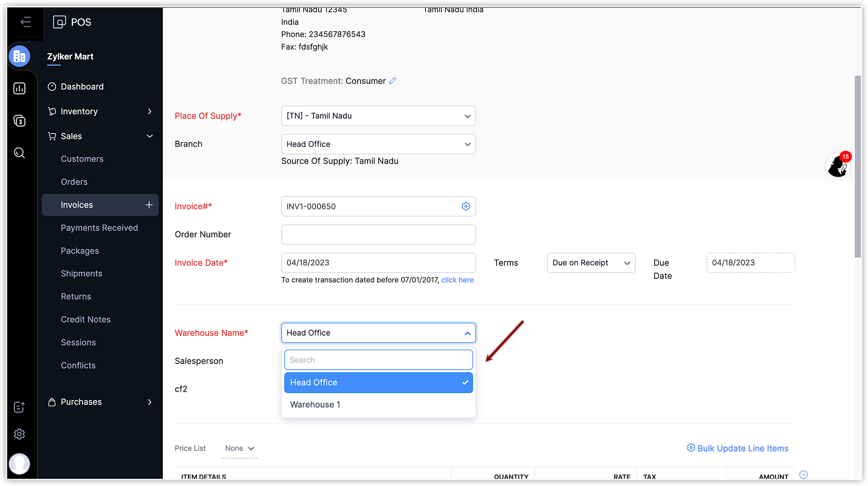This screenshot has height=486, width=868.
Task: Open the reports chart icon in left rail
Action: [x=20, y=89]
